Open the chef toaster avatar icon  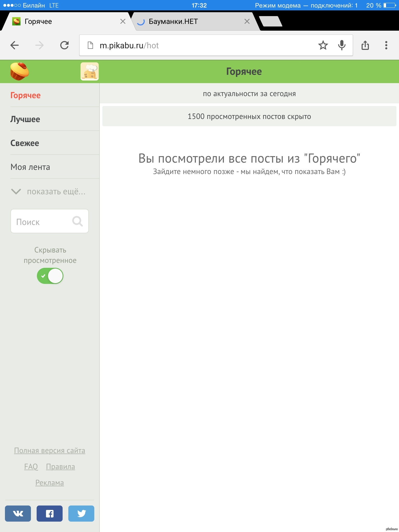point(90,71)
